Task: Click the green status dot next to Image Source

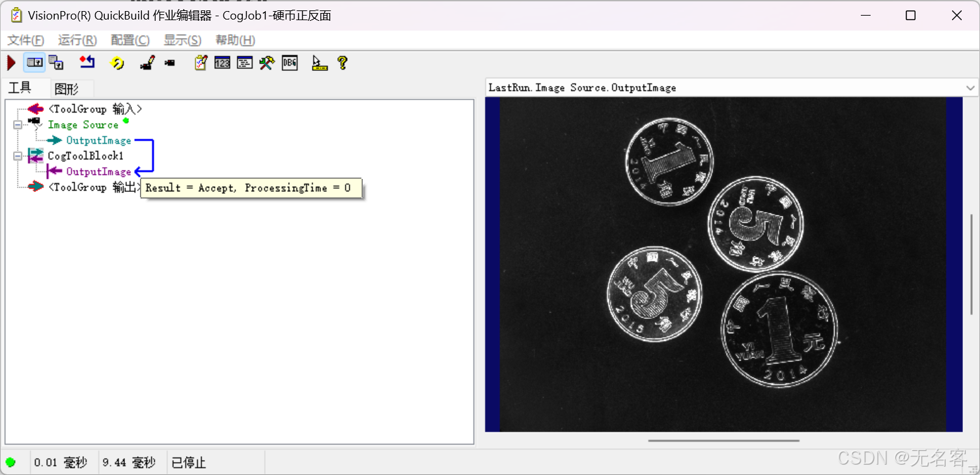Action: point(126,120)
